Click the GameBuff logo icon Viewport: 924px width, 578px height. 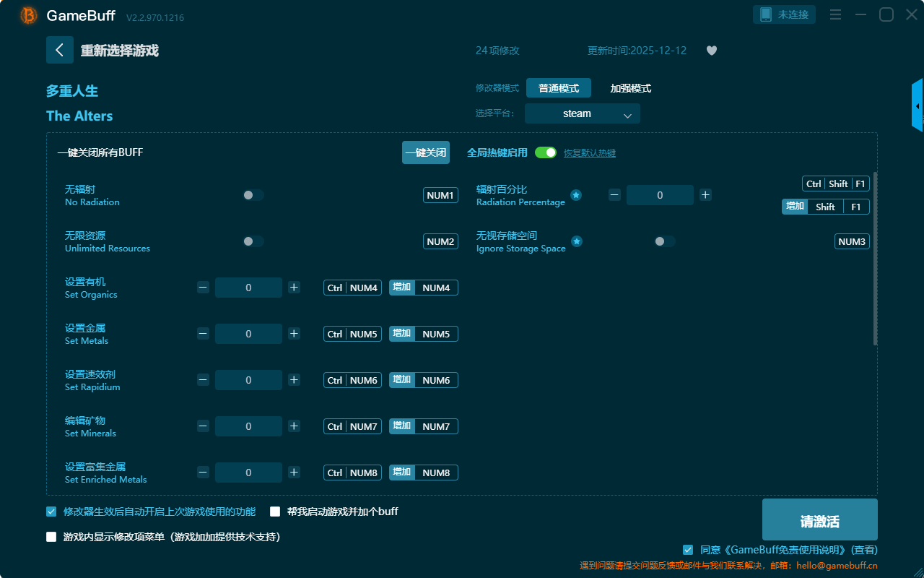coord(29,15)
